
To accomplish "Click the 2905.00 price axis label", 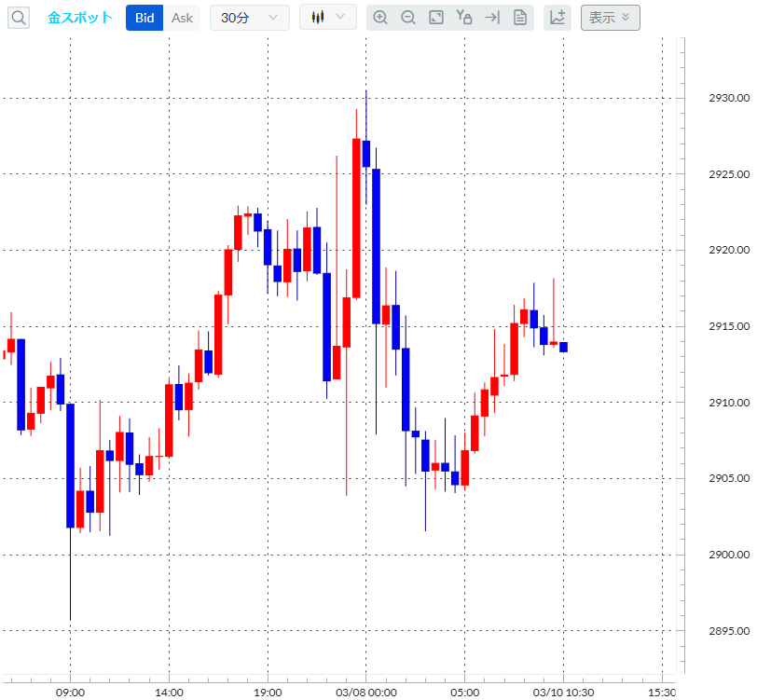I will coord(729,478).
